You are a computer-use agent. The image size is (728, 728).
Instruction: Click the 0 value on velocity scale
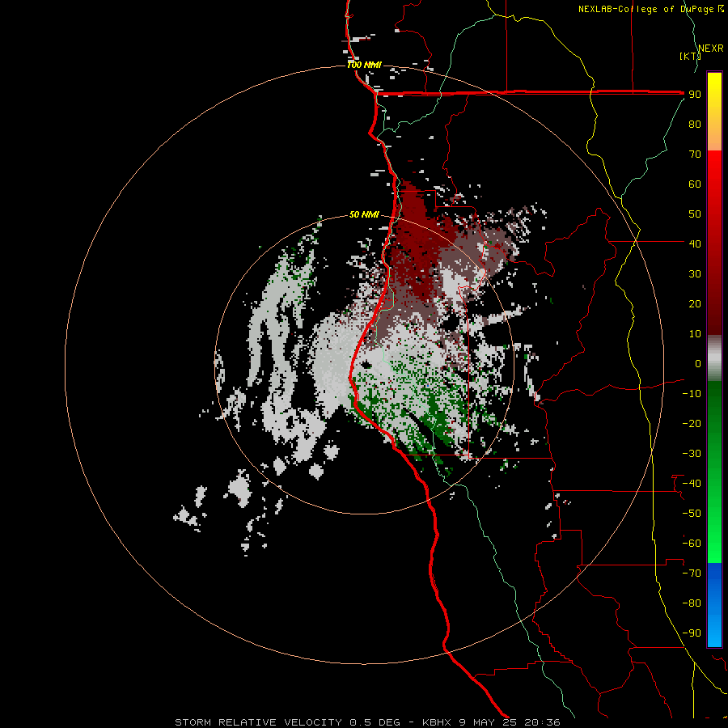[698, 363]
